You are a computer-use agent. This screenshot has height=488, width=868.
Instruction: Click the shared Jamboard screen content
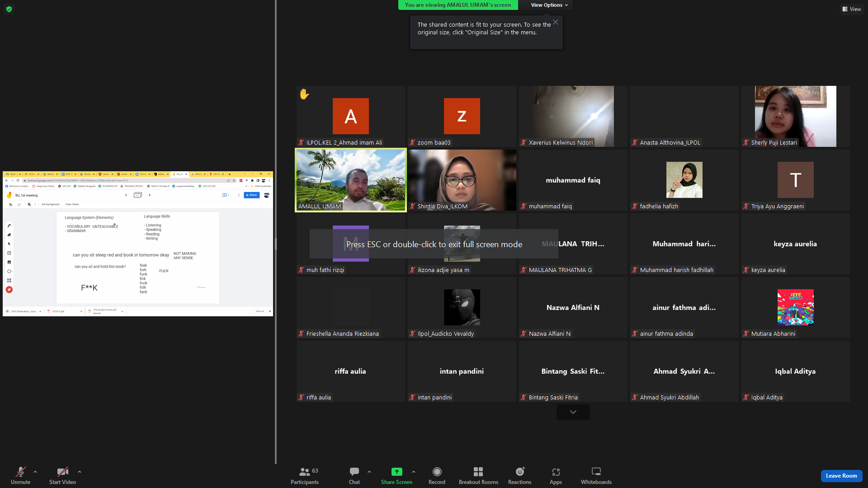138,244
